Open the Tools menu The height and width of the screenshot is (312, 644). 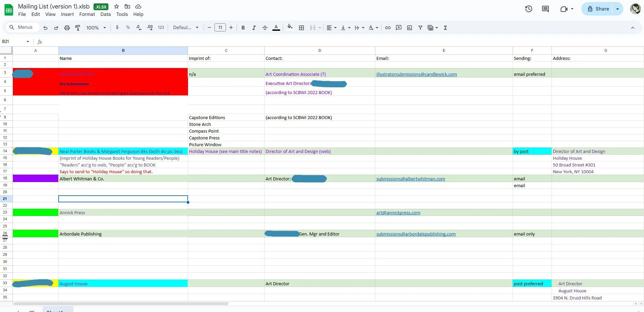(x=122, y=14)
